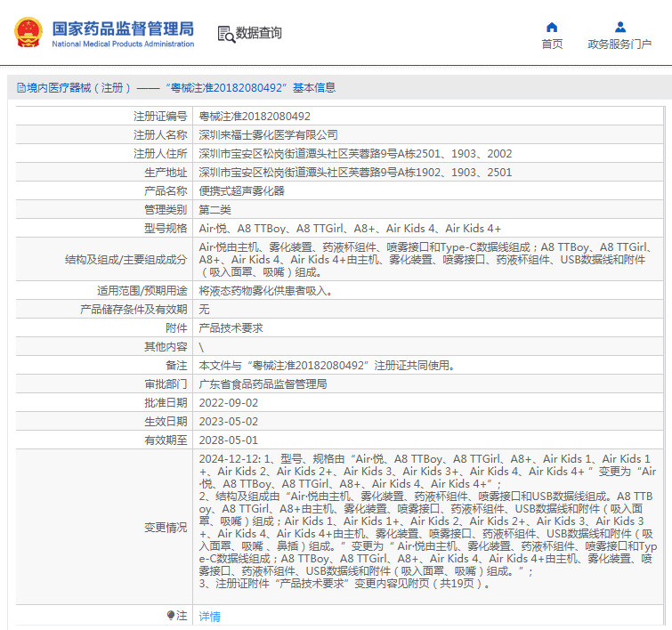Click change record paragraph dated 2024-12-12

coord(428,521)
